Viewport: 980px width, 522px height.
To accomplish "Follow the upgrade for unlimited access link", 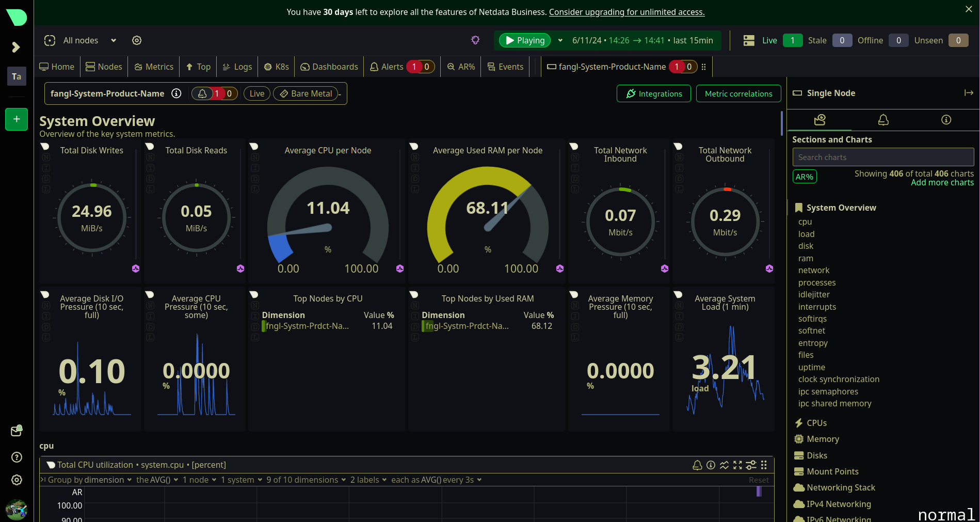I will click(x=626, y=12).
